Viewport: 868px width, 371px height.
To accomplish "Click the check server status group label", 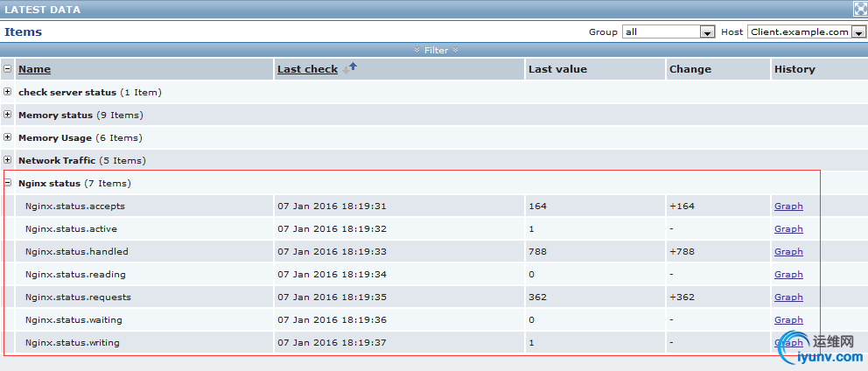I will coord(67,93).
